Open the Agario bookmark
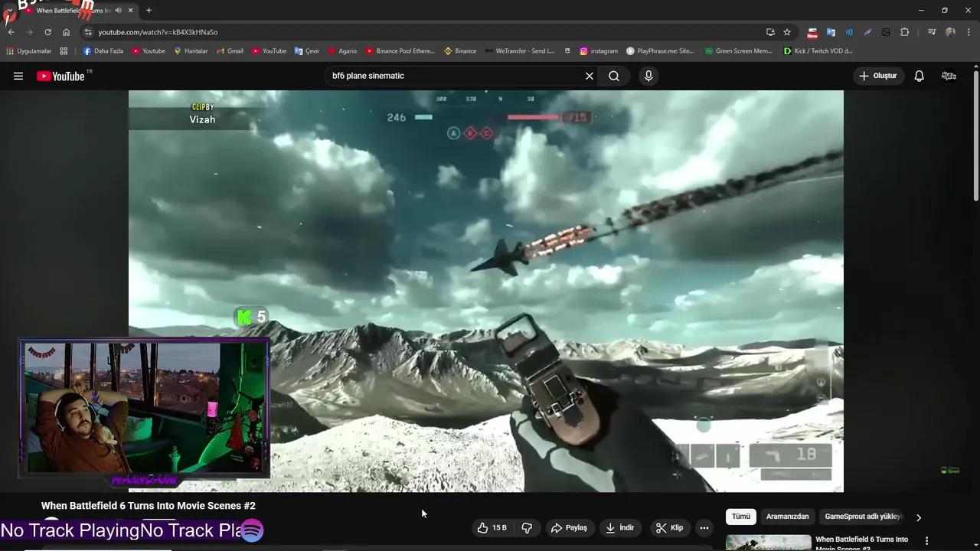980x551 pixels. [343, 51]
